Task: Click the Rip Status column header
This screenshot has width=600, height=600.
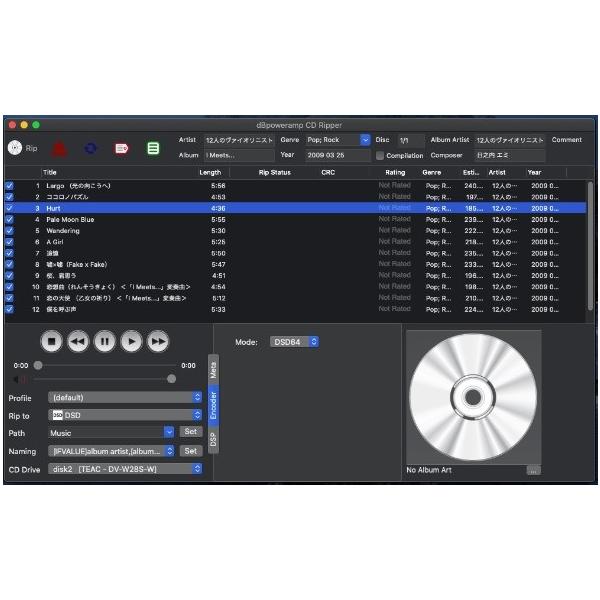Action: tap(275, 173)
